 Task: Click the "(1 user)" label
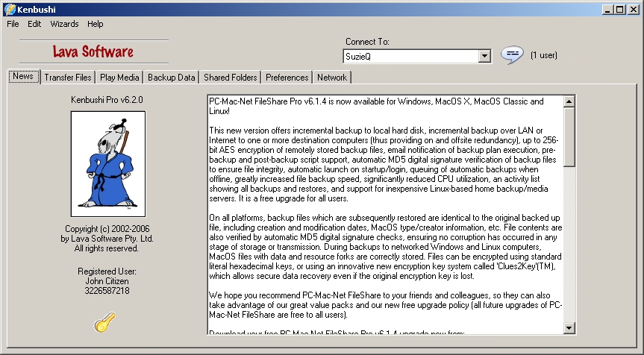coord(544,55)
